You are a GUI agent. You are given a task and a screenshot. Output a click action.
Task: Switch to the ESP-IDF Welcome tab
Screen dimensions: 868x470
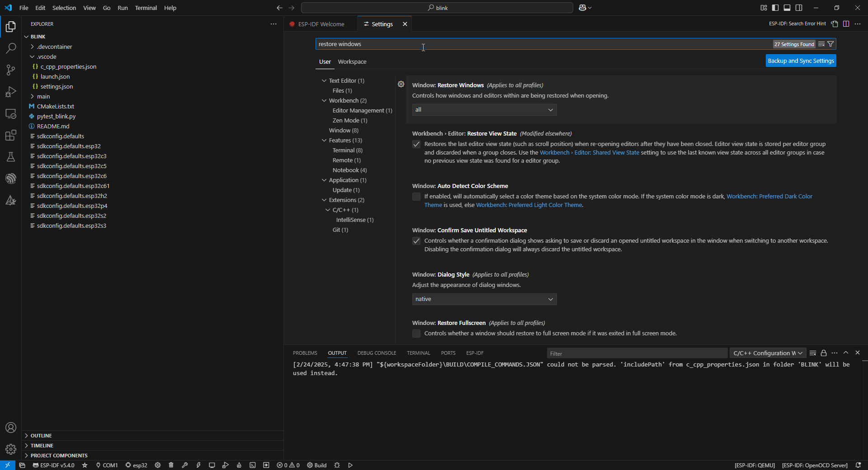(x=321, y=24)
